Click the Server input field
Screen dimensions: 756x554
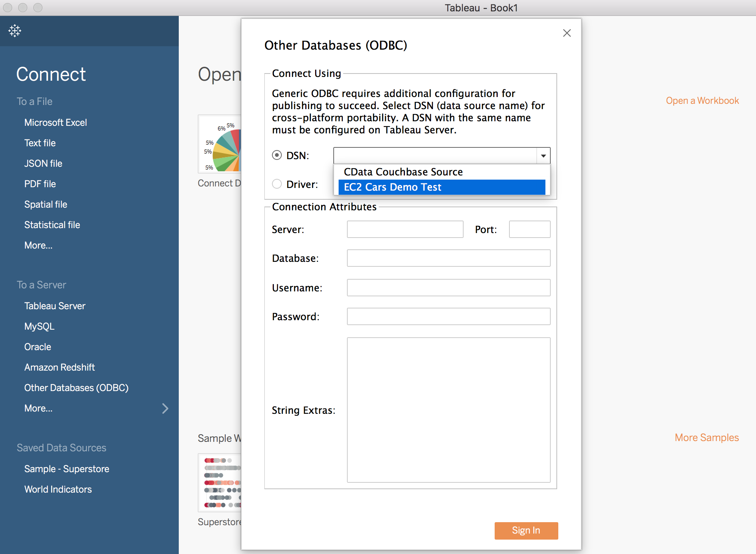tap(405, 229)
